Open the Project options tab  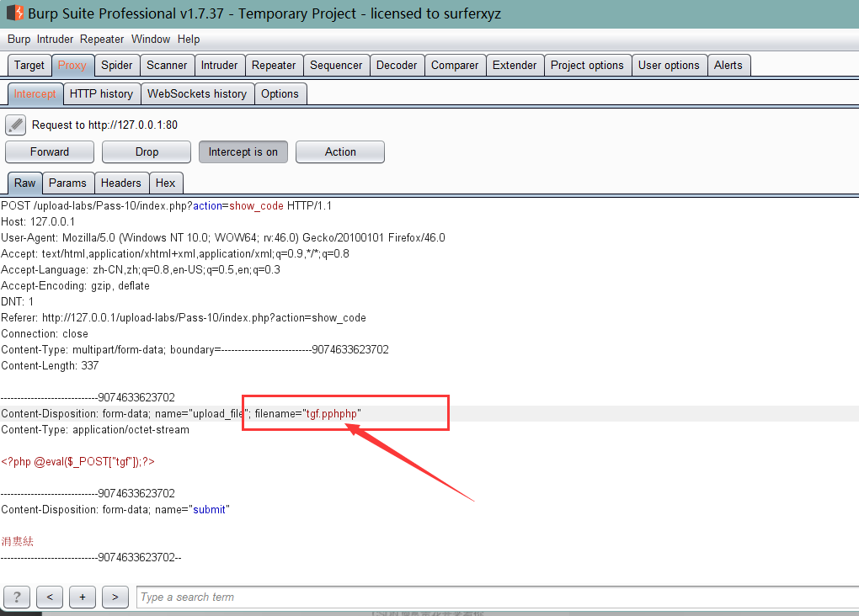point(587,65)
